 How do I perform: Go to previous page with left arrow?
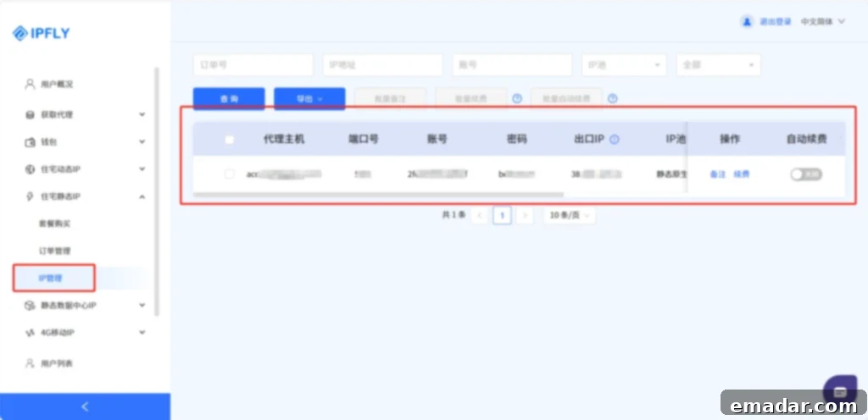coord(480,215)
